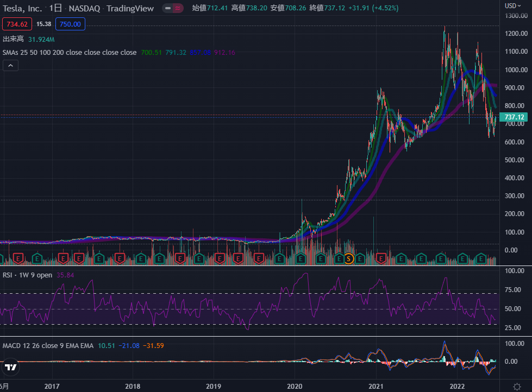
Task: Click the orange stock split marker S
Action: tap(348, 259)
